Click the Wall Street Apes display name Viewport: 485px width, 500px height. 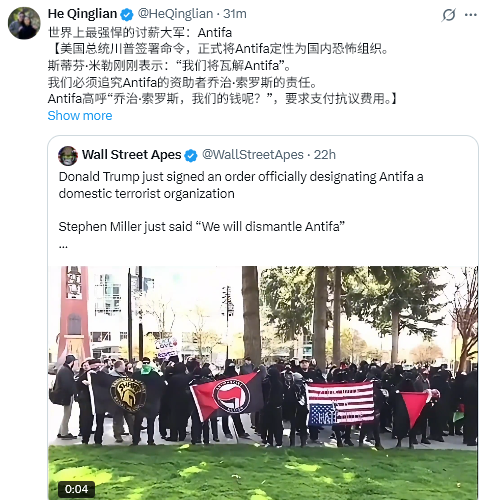click(132, 155)
